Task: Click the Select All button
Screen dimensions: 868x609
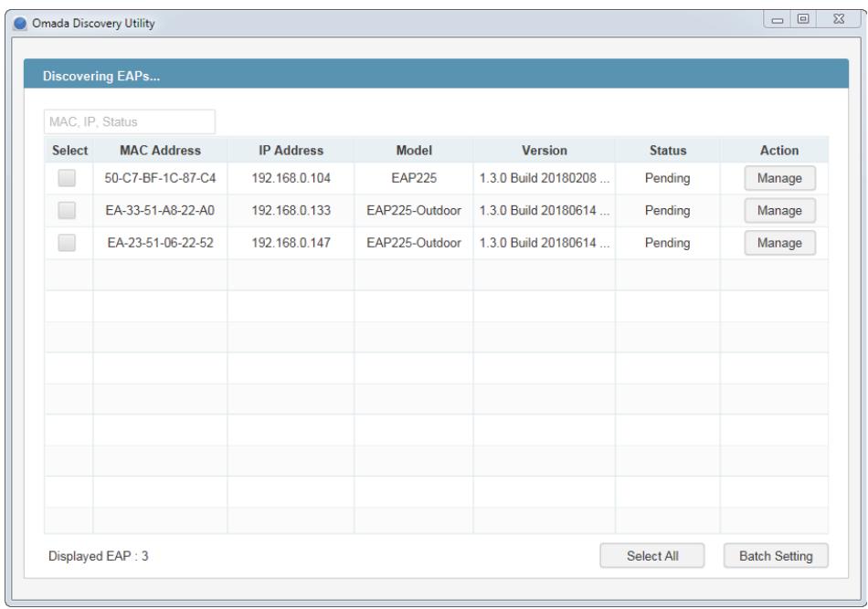Action: pyautogui.click(x=652, y=555)
